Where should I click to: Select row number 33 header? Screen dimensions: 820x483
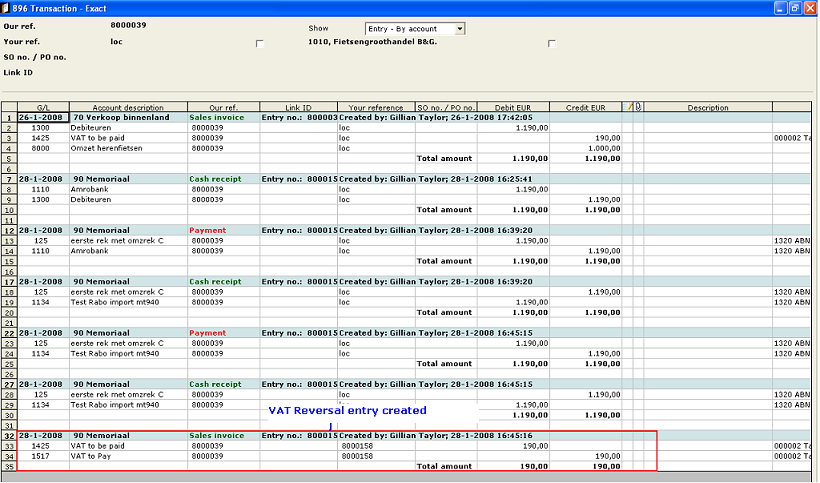[8, 446]
